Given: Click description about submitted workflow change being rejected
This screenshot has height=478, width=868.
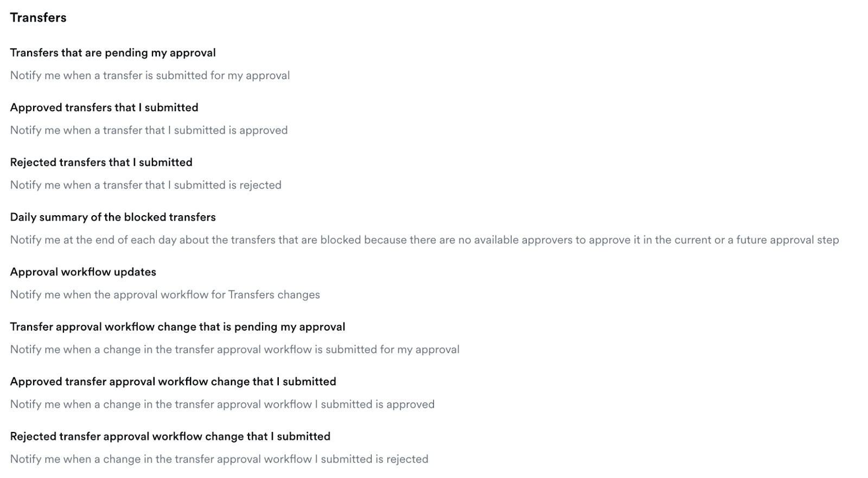Looking at the screenshot, I should [219, 458].
